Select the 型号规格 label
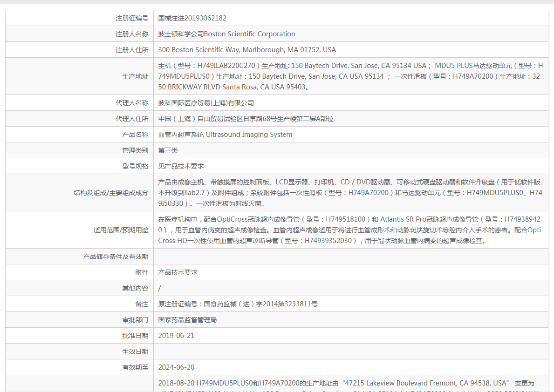The image size is (554, 392). click(x=135, y=166)
